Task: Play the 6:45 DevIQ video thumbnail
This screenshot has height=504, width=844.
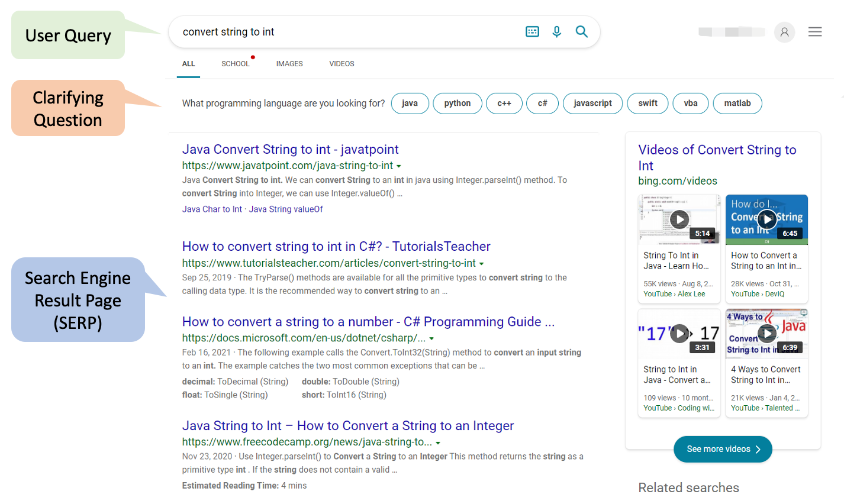Action: pos(766,219)
